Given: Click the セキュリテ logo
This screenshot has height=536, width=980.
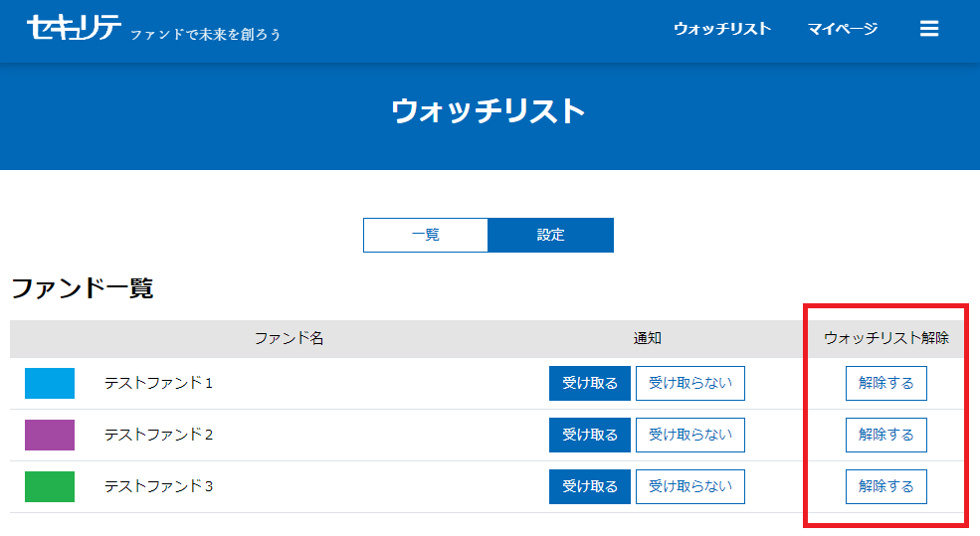Looking at the screenshot, I should point(75,29).
